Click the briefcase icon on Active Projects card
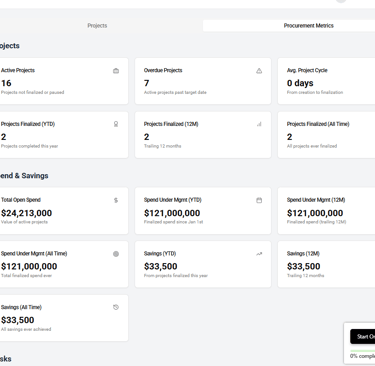Viewport: 375px width, 366px height. click(116, 71)
